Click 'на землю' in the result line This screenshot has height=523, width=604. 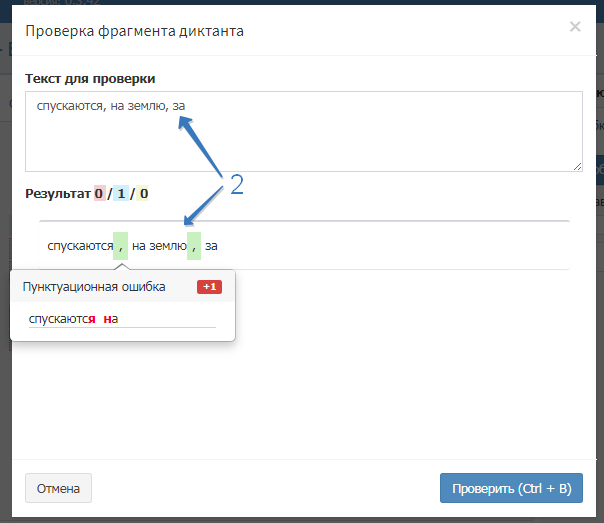[x=158, y=245]
